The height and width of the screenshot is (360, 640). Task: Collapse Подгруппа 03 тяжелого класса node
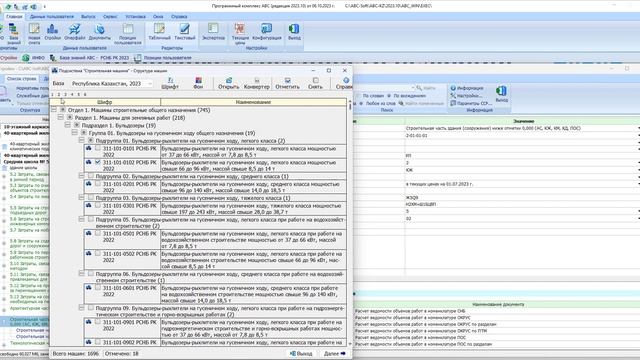[82, 198]
